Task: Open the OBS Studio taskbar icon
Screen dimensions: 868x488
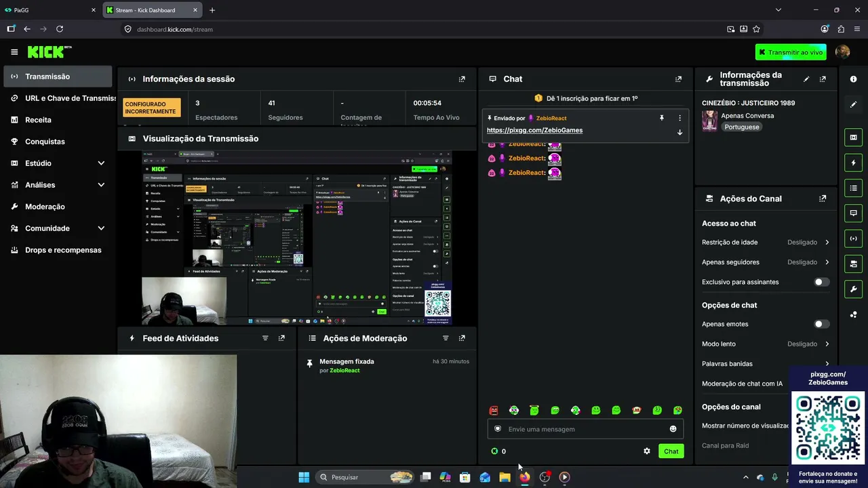Action: (545, 477)
